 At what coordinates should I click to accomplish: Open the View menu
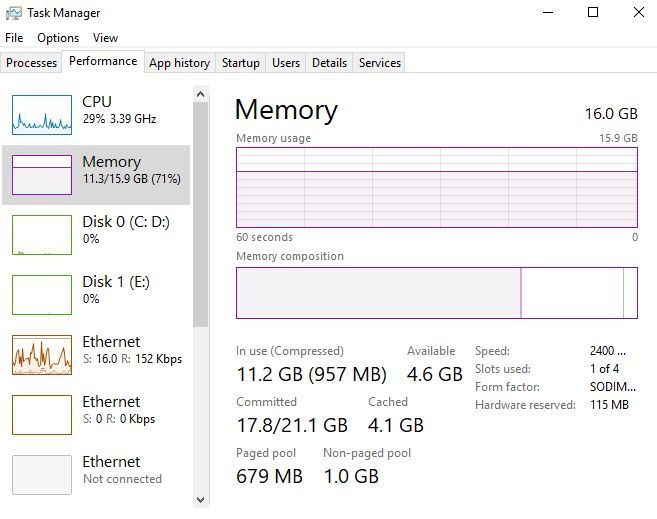pyautogui.click(x=105, y=38)
